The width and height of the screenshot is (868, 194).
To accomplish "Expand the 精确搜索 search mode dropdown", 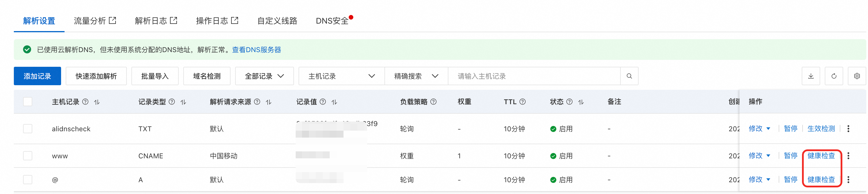I will pos(416,76).
